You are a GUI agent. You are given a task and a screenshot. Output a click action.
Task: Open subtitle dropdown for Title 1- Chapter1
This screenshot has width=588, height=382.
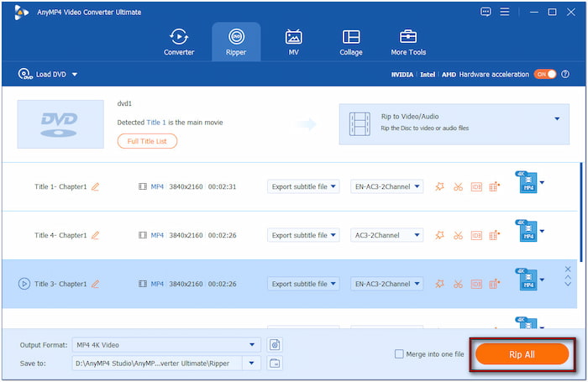303,186
